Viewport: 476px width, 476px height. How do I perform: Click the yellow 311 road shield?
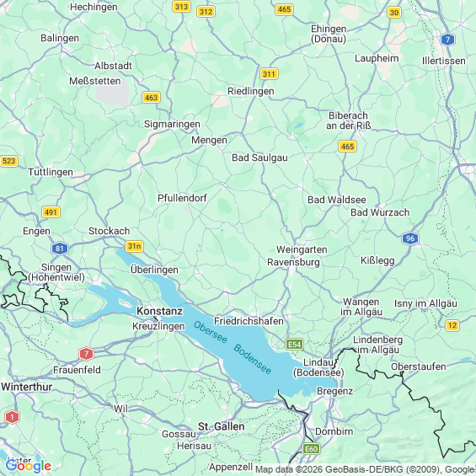click(269, 74)
